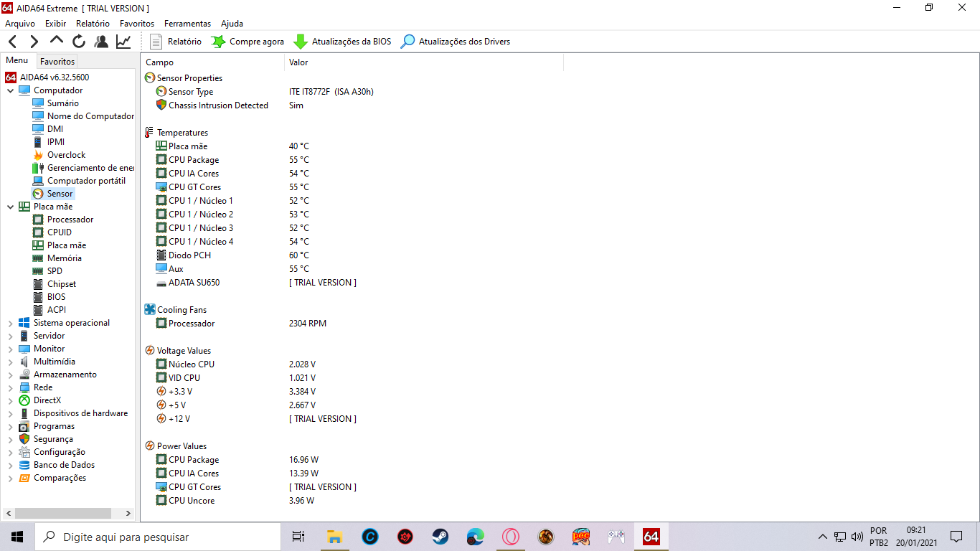The image size is (980, 551).
Task: Go forward with the right arrow toolbar icon
Action: tap(34, 42)
